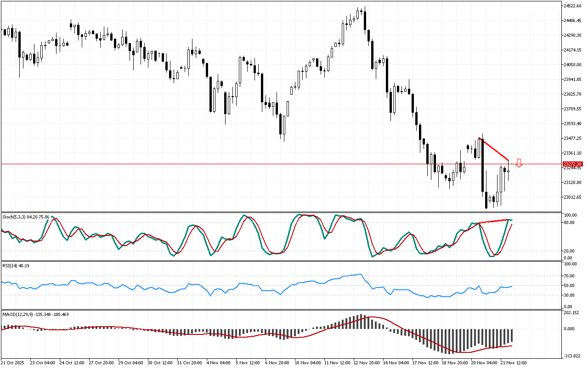Click the RSI 70.00 level label
Viewport: 588px width, 368px height.
570,276
